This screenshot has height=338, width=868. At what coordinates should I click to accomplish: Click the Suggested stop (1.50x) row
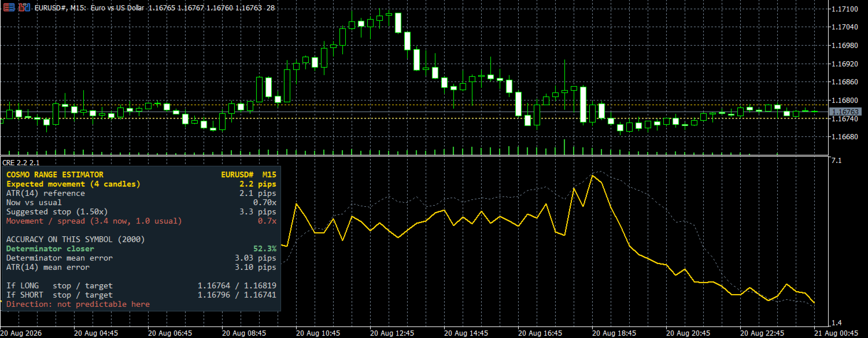point(141,211)
